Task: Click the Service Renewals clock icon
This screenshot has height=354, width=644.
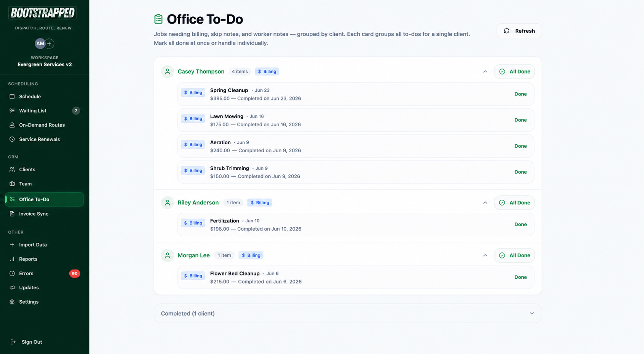Action: click(x=12, y=139)
